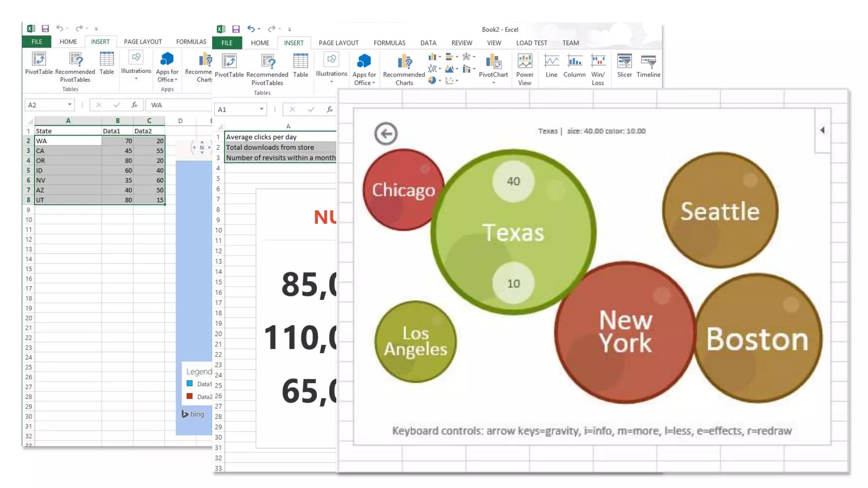The height and width of the screenshot is (488, 868).
Task: Click the Save icon in Book2 window
Action: tap(236, 29)
